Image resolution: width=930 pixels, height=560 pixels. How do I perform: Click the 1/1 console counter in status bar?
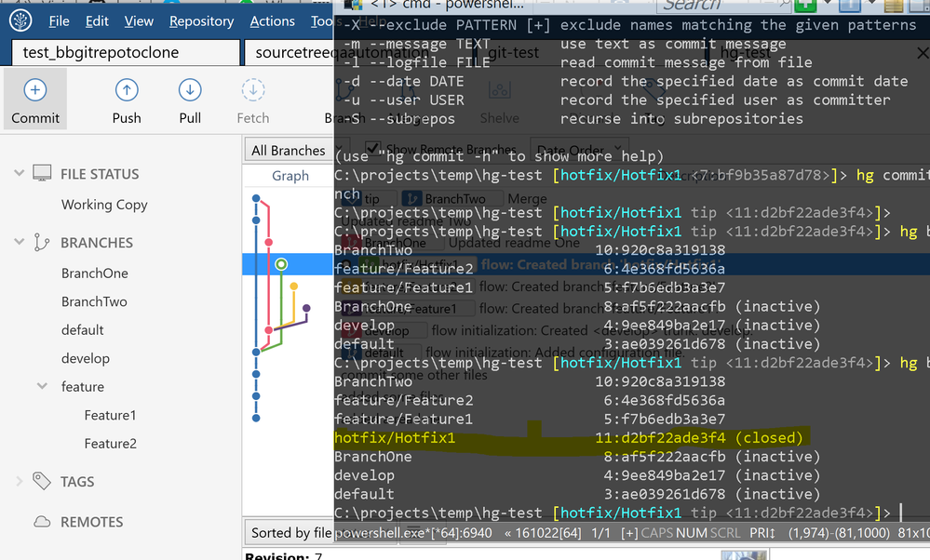coord(600,533)
